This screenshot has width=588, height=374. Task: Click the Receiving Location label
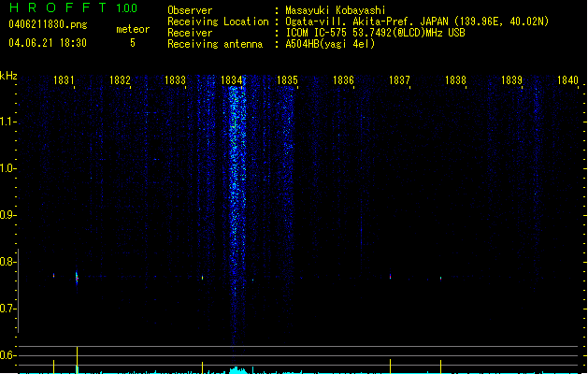(218, 22)
